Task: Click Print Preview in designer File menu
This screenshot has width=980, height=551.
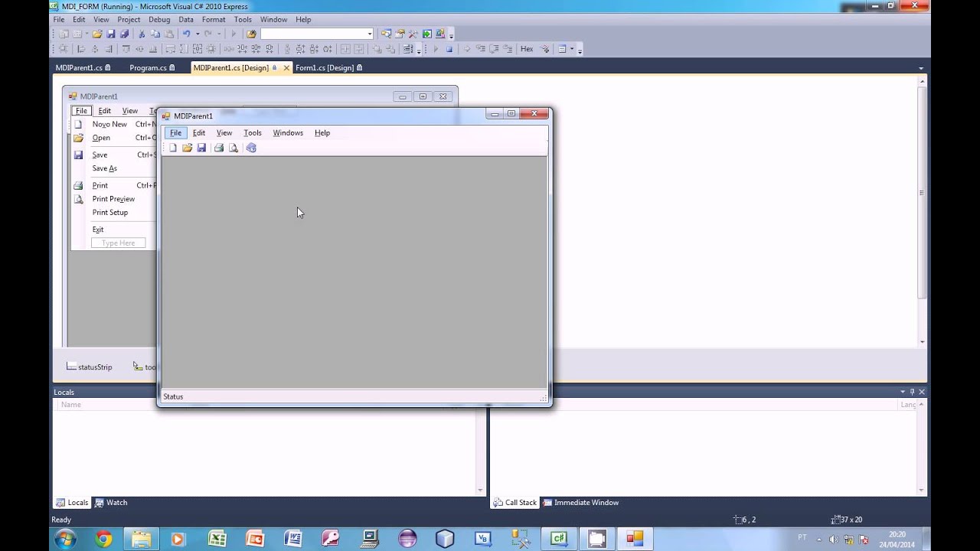Action: 113,199
